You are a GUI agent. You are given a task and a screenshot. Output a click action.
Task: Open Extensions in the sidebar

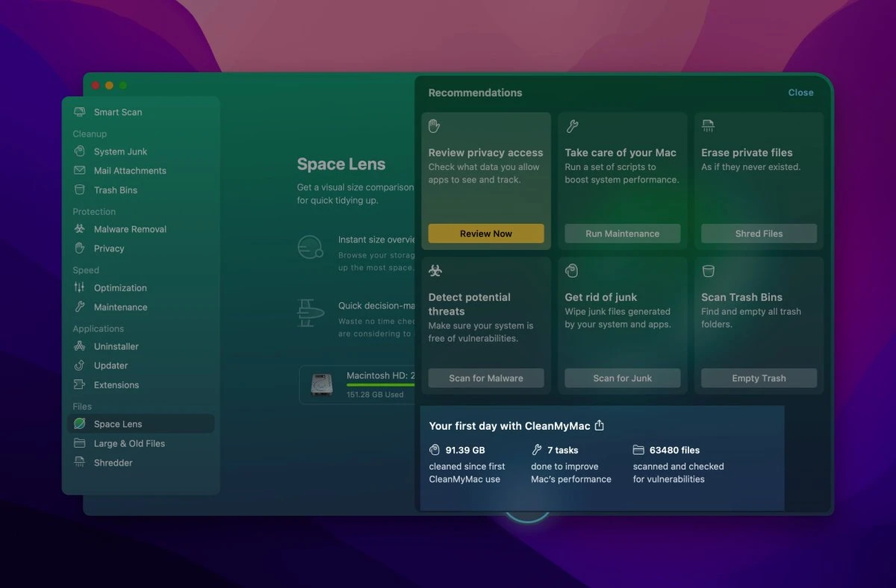click(x=116, y=385)
